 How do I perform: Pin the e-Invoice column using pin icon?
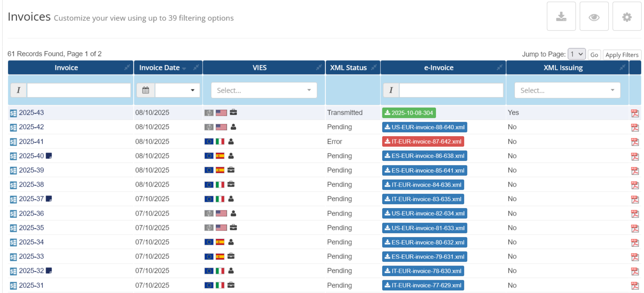(499, 68)
